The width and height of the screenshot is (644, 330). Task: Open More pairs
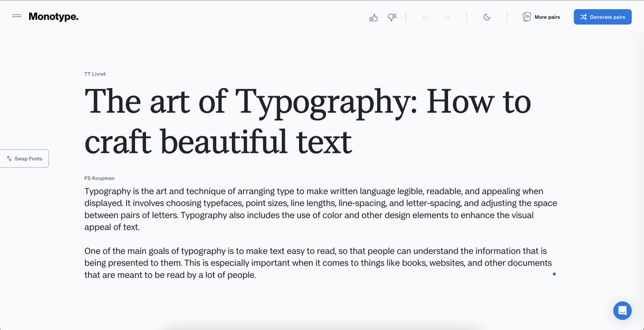[x=541, y=17]
